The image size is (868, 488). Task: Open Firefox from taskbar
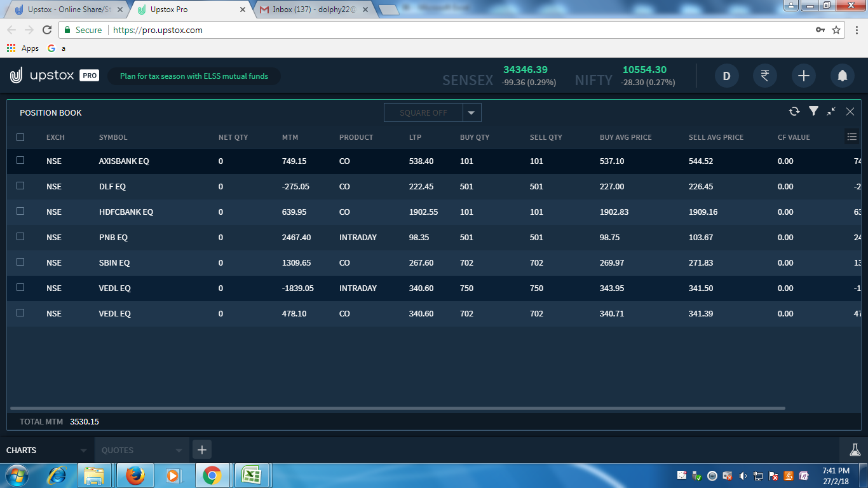134,475
